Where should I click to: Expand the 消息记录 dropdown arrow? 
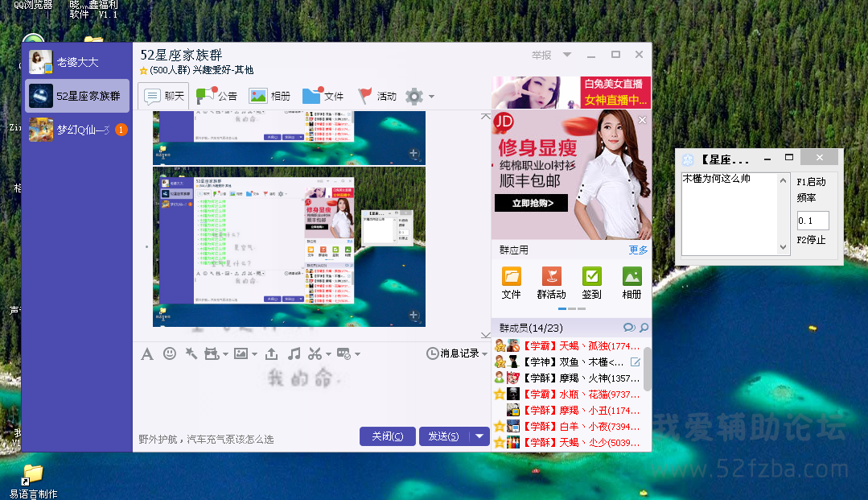pos(485,353)
